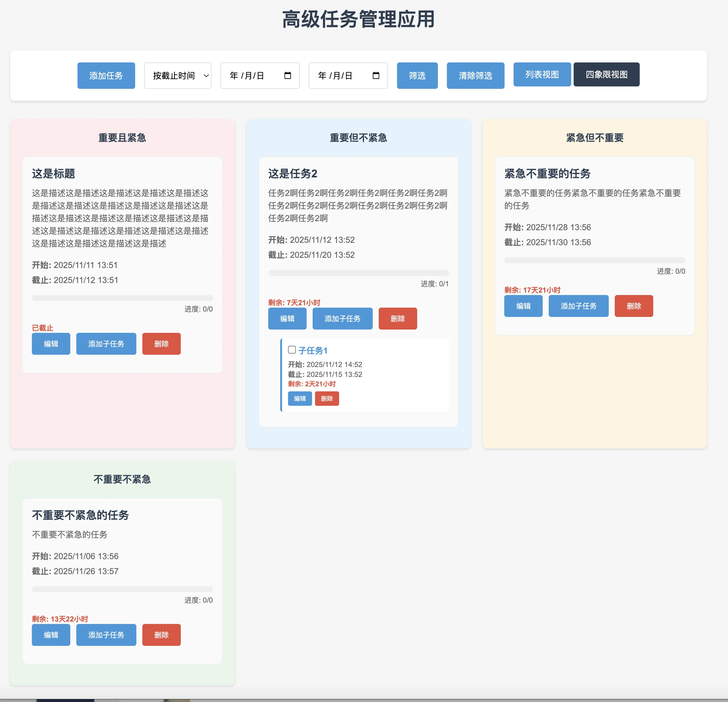Delete subtask 子任务1
Image resolution: width=728 pixels, height=702 pixels.
[x=327, y=399]
